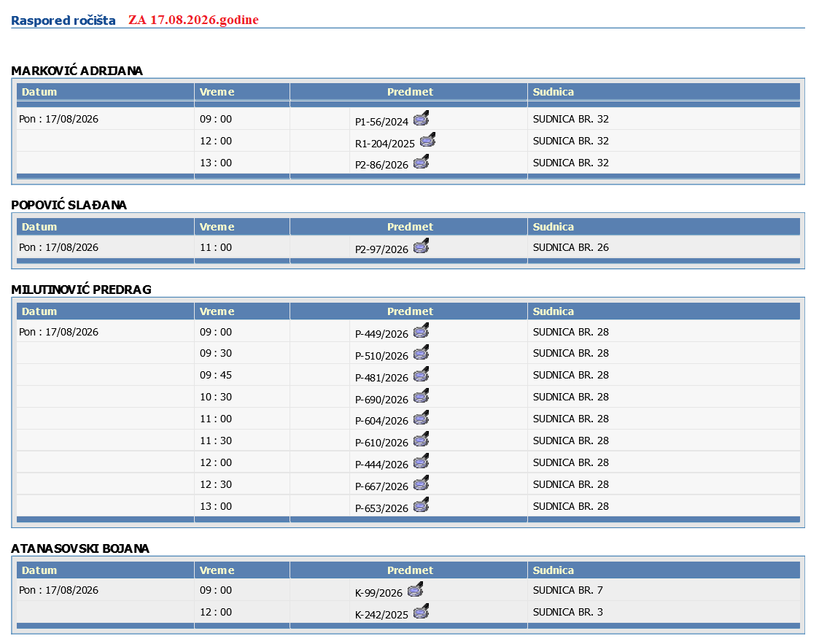The width and height of the screenshot is (819, 644).
Task: Click 'SUDNICA BR. 26' courtroom cell
Action: tap(571, 247)
